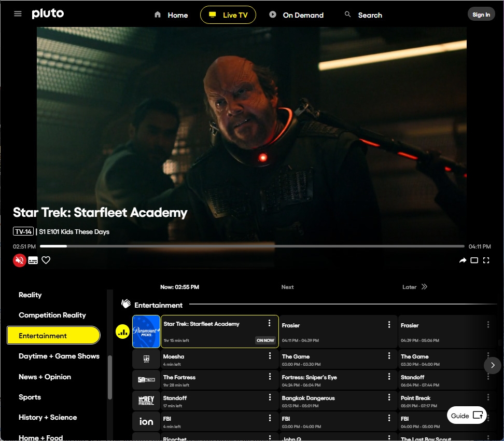This screenshot has height=441, width=504.
Task: Click the right arrow to see more listings
Action: coord(492,365)
